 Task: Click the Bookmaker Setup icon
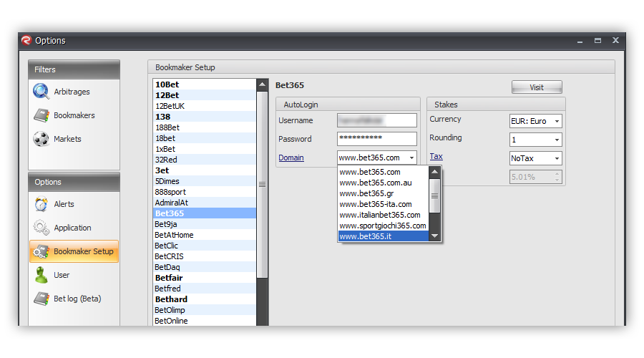click(41, 251)
